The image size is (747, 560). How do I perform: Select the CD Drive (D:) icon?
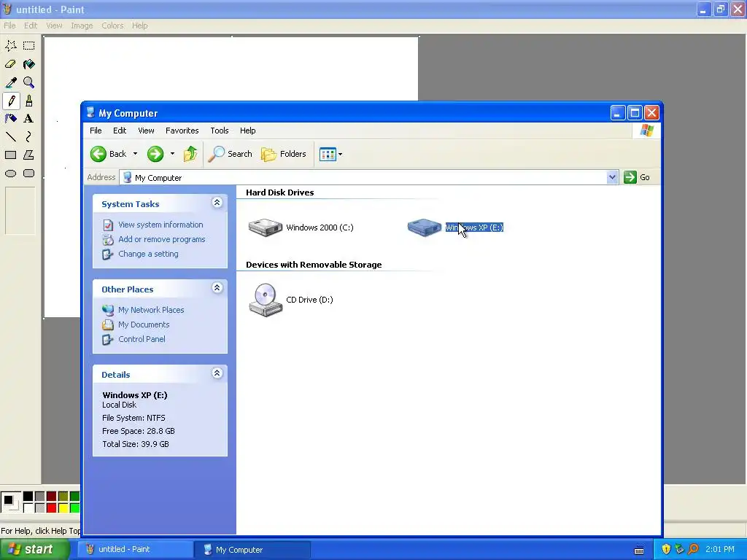click(290, 300)
